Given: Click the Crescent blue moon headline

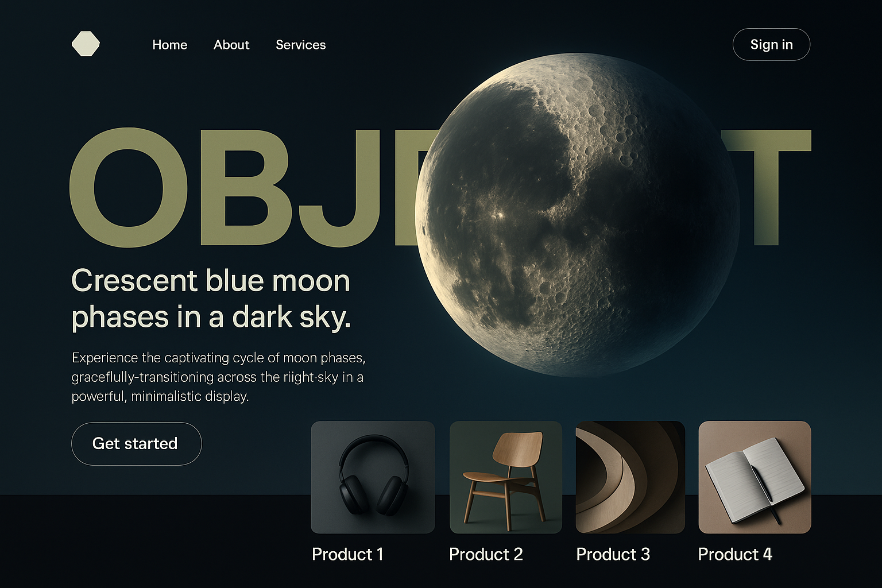Looking at the screenshot, I should click(211, 299).
